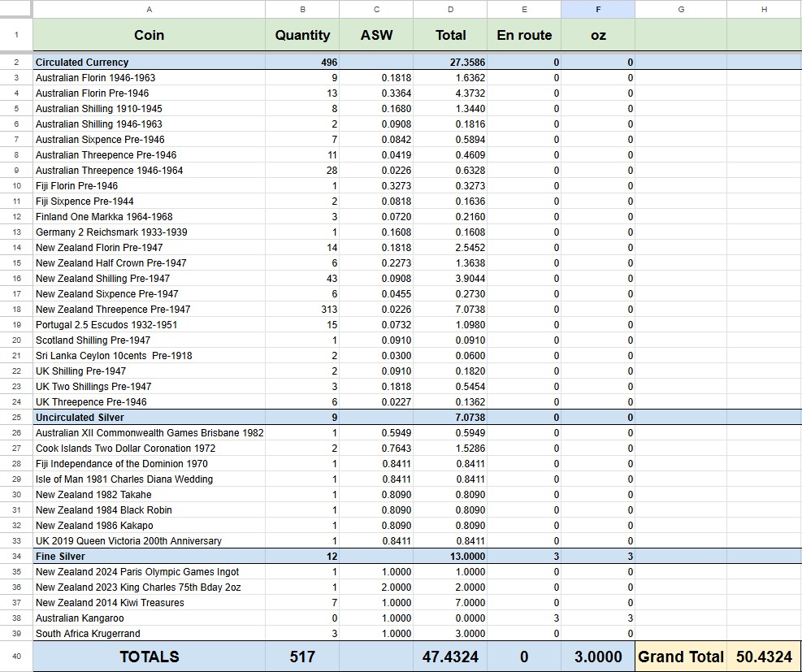The width and height of the screenshot is (802, 672).
Task: Select Finland One Markka 1964-1968 cell
Action: point(149,217)
